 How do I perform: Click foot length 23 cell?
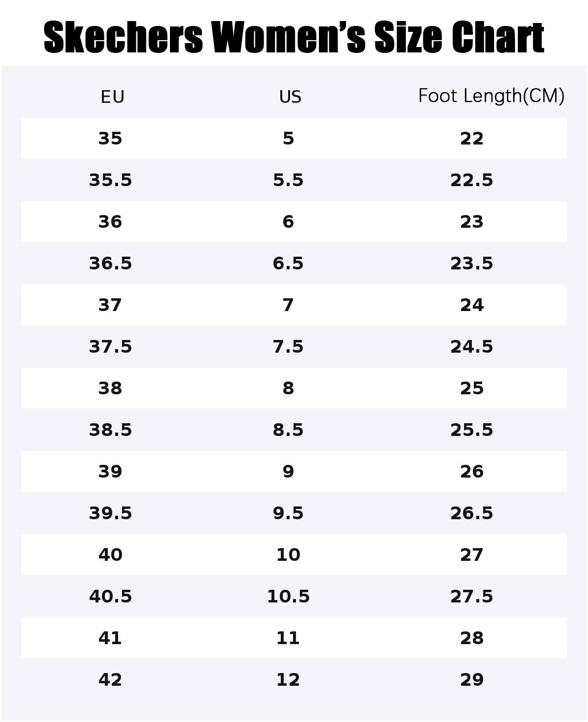click(x=471, y=222)
